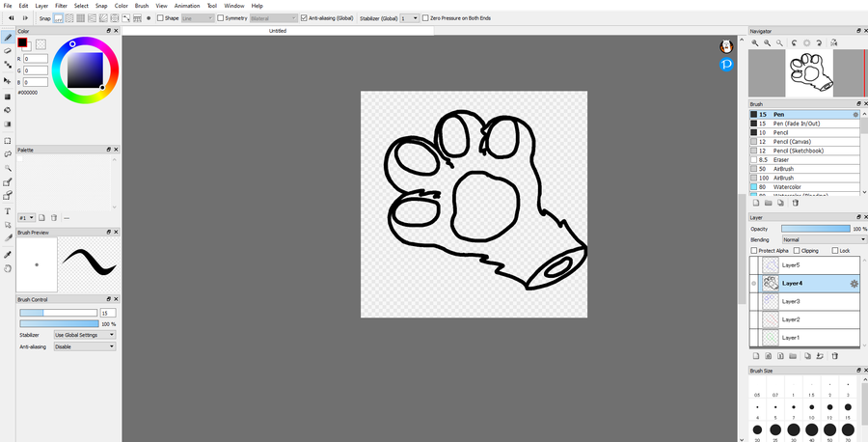Show Layer5 via its visibility box

pos(753,265)
